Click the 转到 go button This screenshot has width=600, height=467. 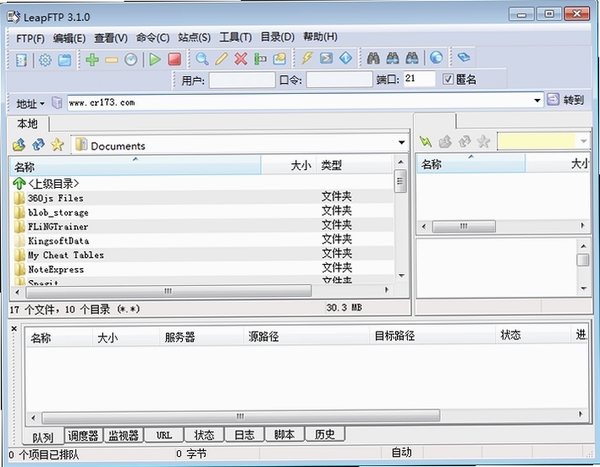click(566, 100)
